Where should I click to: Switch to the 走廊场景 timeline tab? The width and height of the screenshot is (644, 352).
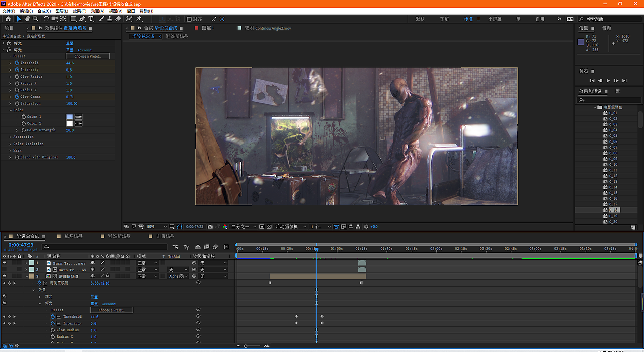[x=165, y=236]
